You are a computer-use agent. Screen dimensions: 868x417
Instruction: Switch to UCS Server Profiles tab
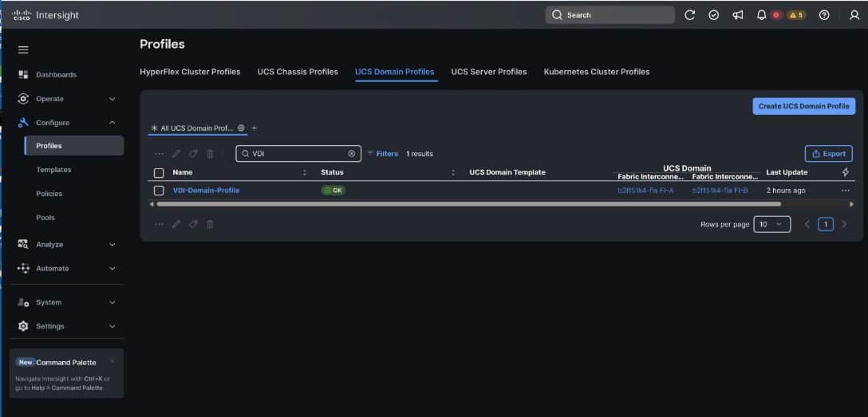tap(489, 72)
